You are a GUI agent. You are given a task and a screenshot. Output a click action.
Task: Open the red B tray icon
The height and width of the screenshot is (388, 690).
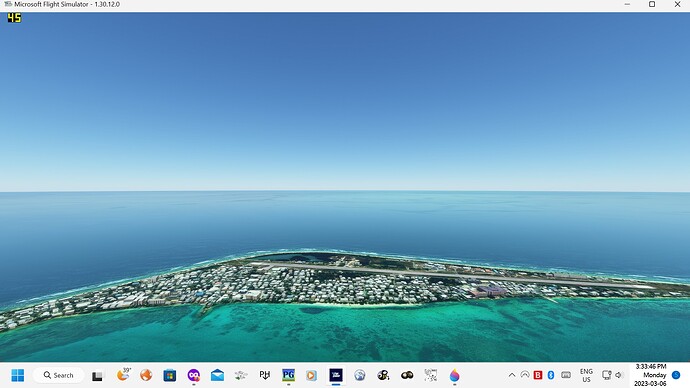pos(538,375)
